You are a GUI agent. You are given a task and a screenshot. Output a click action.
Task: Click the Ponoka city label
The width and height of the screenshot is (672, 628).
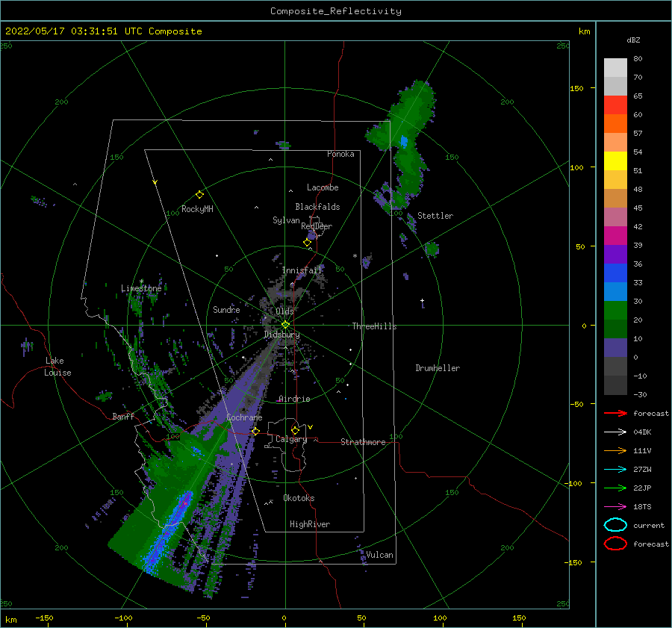click(340, 154)
